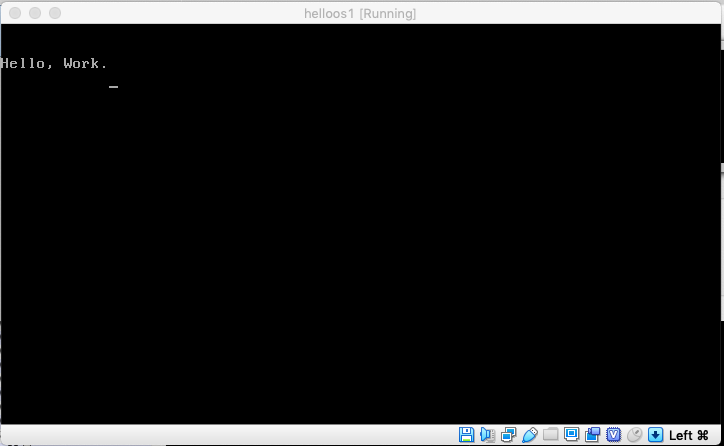
Task: Click the video capture recording icon
Action: click(x=592, y=434)
